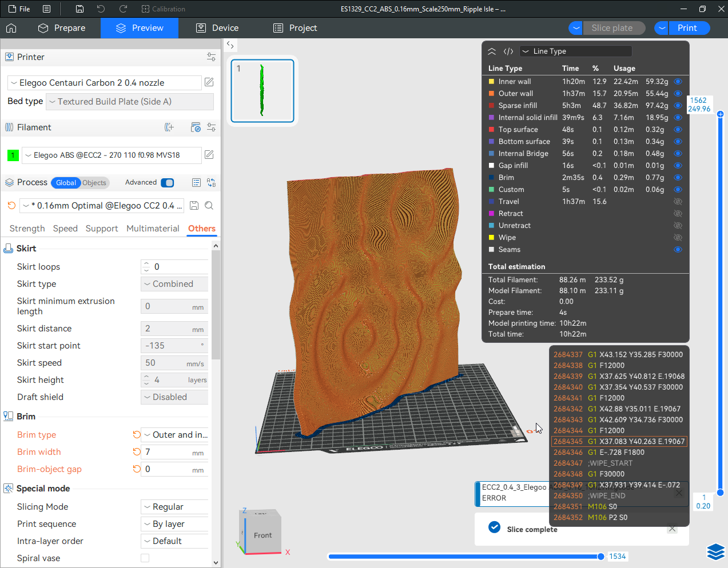Click the save icon in title bar
This screenshot has width=728, height=568.
[x=79, y=9]
